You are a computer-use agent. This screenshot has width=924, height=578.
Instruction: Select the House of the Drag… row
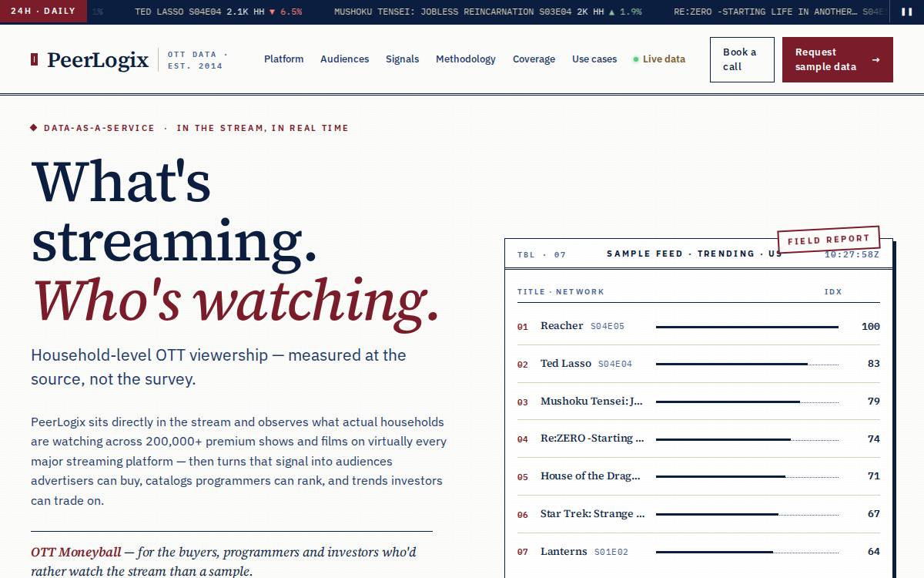[x=698, y=476]
